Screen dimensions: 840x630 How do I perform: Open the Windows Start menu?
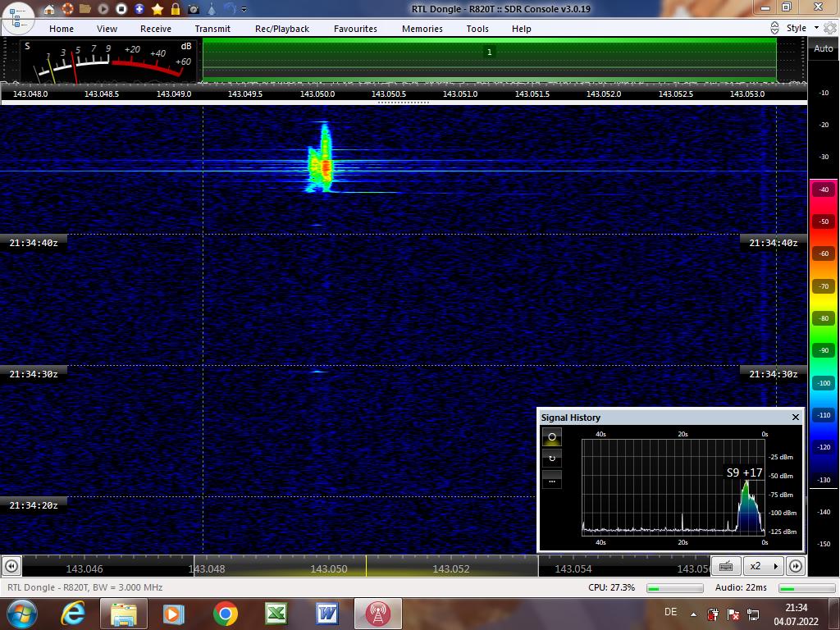click(x=21, y=614)
